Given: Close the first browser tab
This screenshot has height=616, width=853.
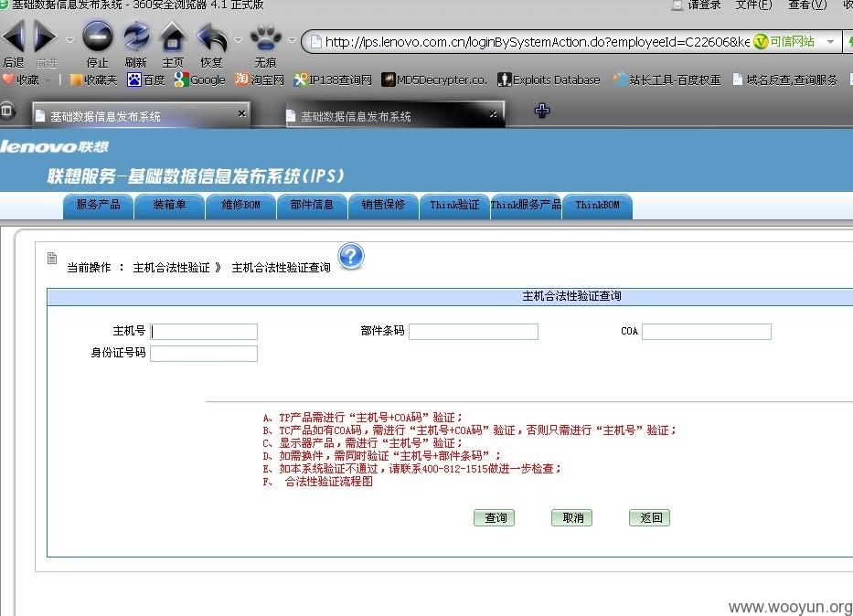Looking at the screenshot, I should 242,113.
